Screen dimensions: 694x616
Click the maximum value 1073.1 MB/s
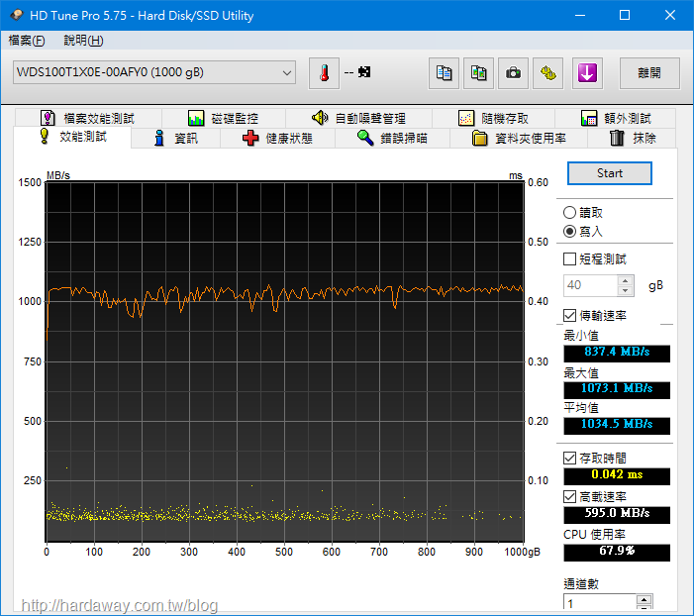tap(617, 389)
